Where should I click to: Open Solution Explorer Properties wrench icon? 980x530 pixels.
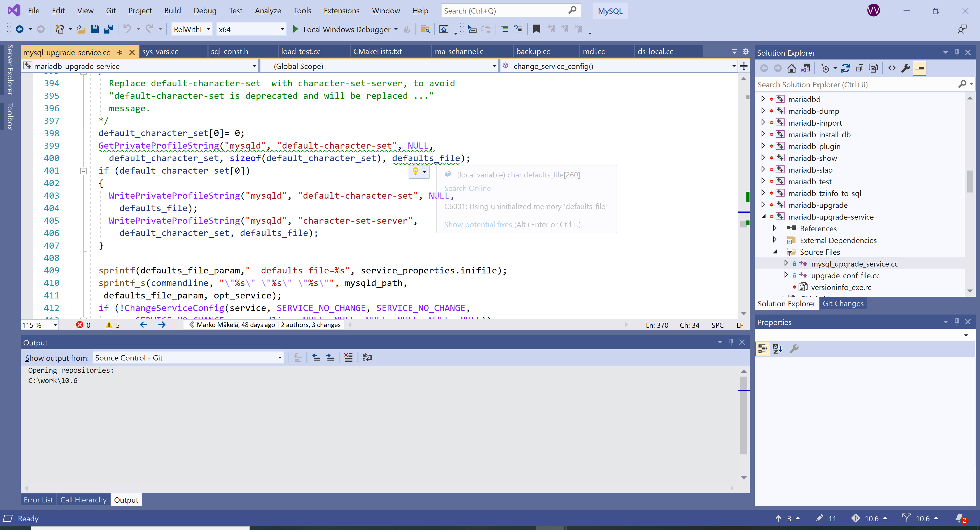click(x=906, y=68)
